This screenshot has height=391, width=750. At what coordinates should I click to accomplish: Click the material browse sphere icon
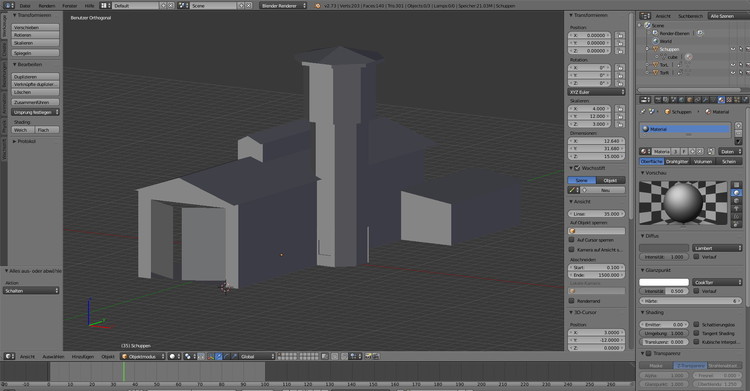point(644,151)
